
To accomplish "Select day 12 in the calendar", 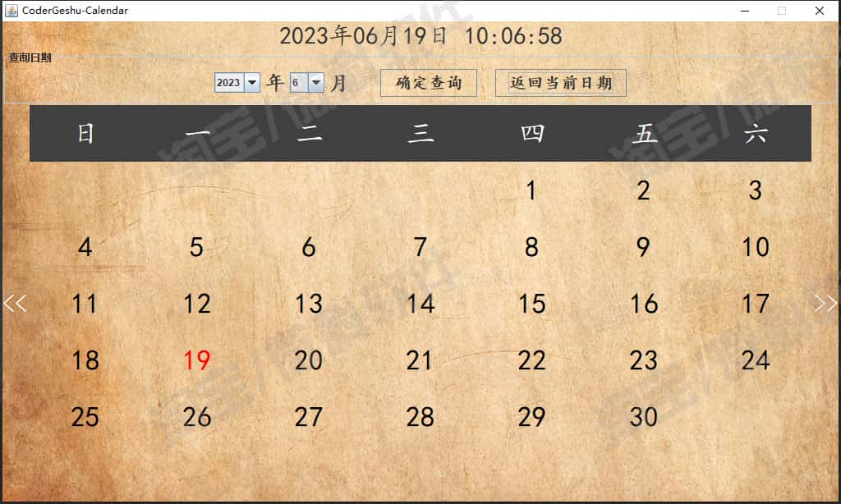I will tap(197, 304).
